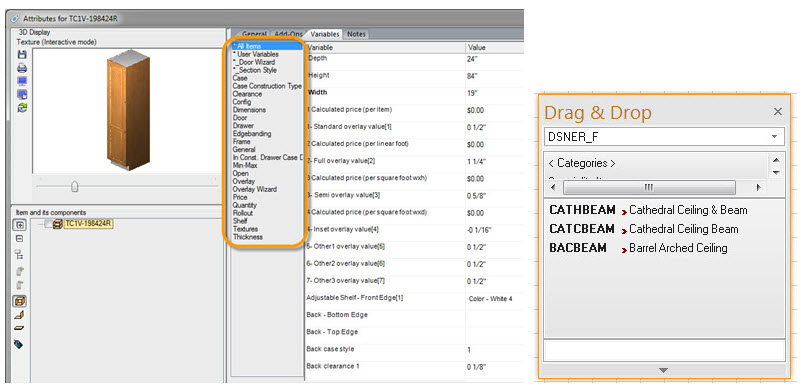
Task: Click the print icon beside 3D preview
Action: coord(22,68)
